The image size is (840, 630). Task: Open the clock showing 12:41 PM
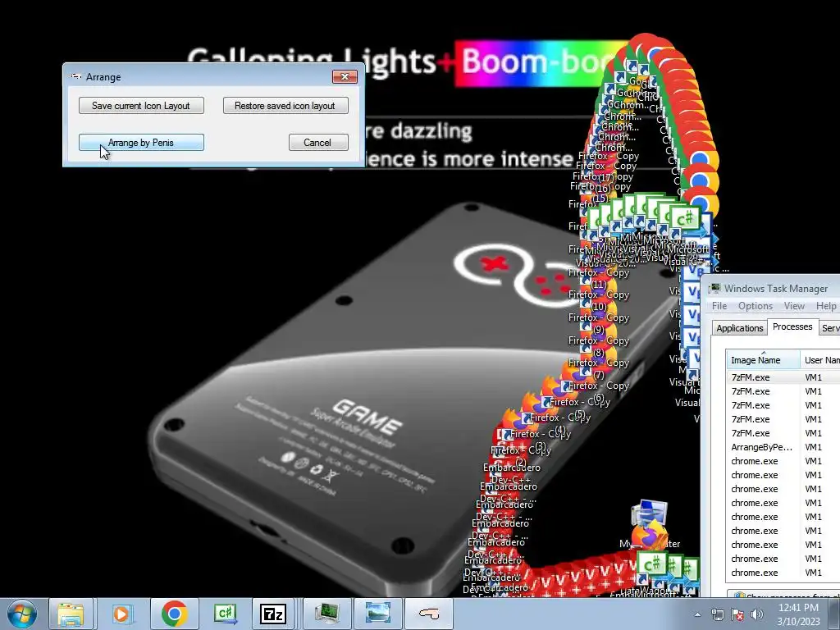[798, 614]
